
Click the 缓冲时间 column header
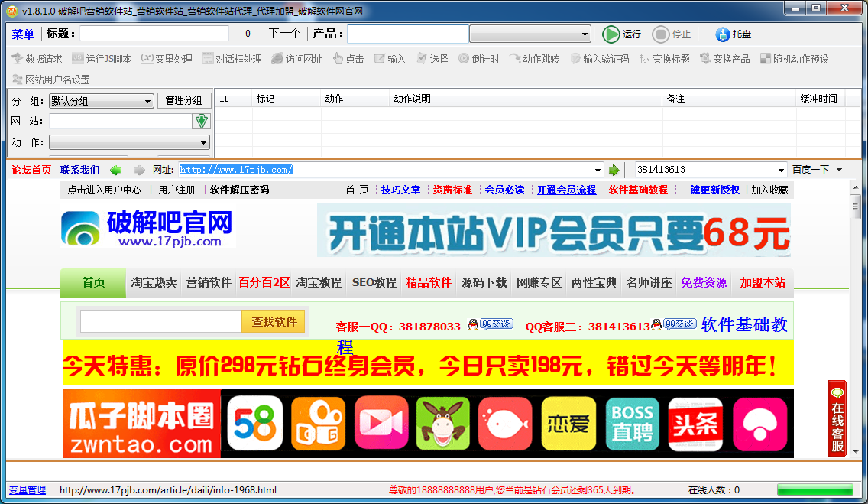point(819,99)
